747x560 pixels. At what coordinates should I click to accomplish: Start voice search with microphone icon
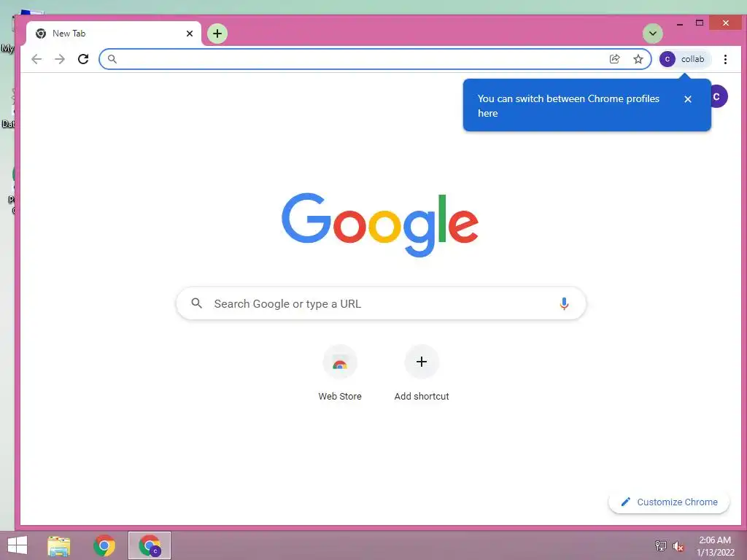pos(564,303)
